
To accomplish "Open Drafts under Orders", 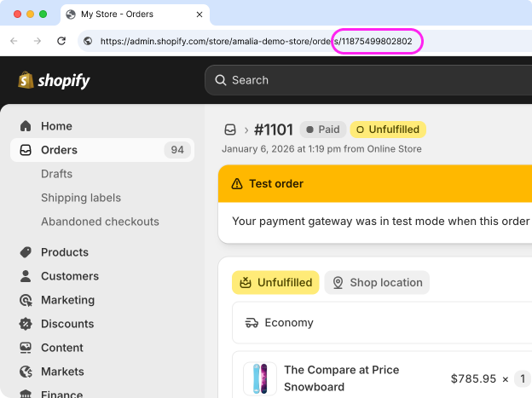I will (56, 174).
